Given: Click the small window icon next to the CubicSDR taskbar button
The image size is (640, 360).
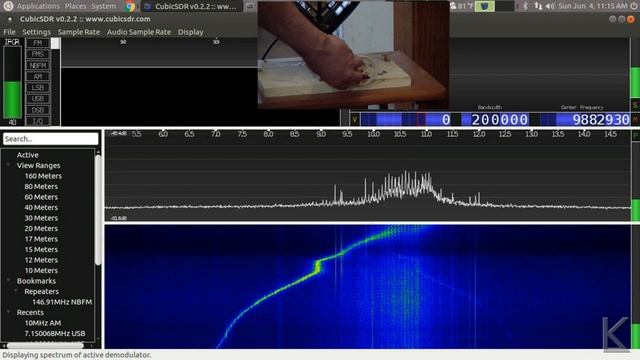Looking at the screenshot, I should point(250,6).
